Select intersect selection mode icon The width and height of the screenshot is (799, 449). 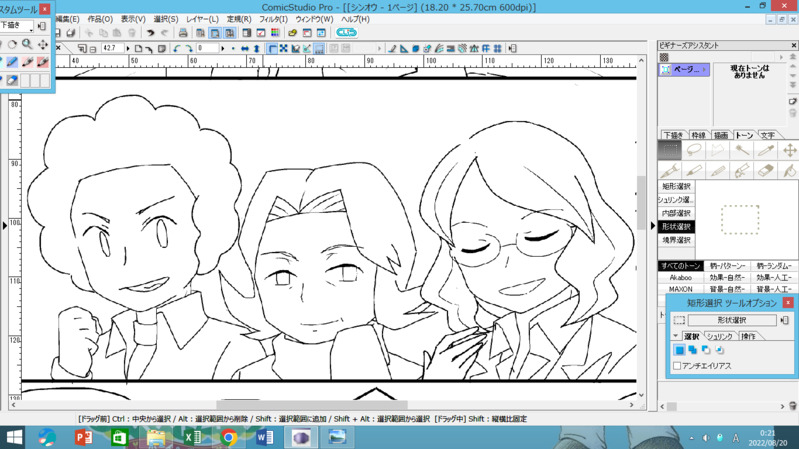click(719, 350)
